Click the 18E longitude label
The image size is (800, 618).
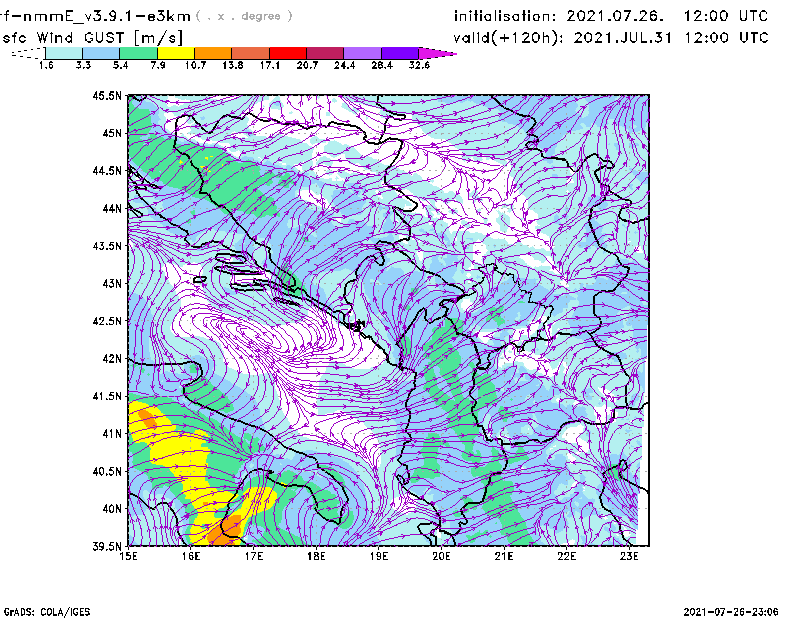(316, 556)
